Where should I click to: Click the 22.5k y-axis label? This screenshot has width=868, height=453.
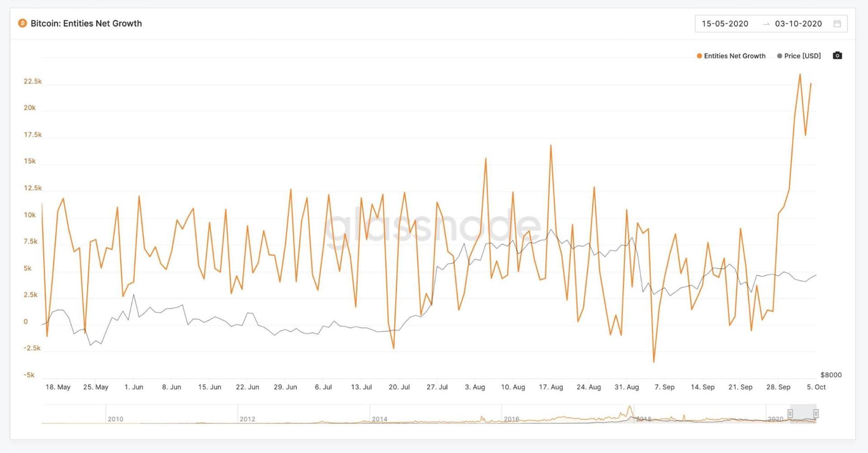point(33,81)
